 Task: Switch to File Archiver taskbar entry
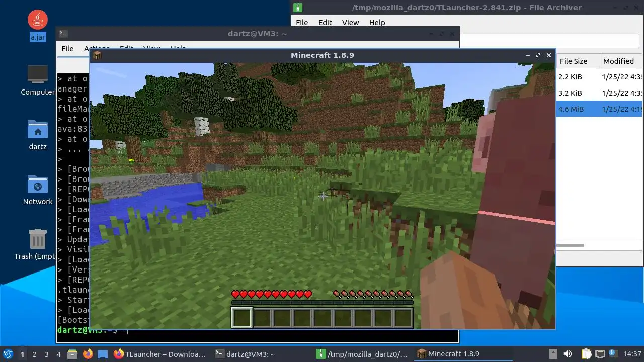pyautogui.click(x=363, y=354)
